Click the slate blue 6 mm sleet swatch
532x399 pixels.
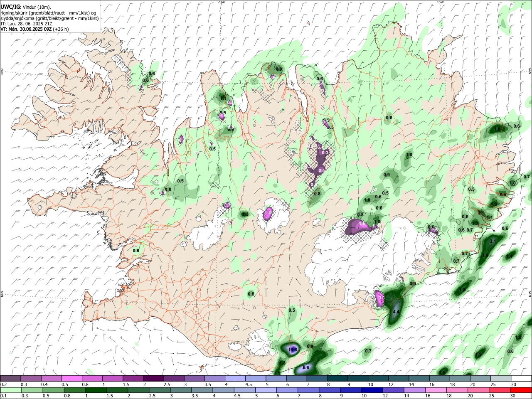pos(297,379)
